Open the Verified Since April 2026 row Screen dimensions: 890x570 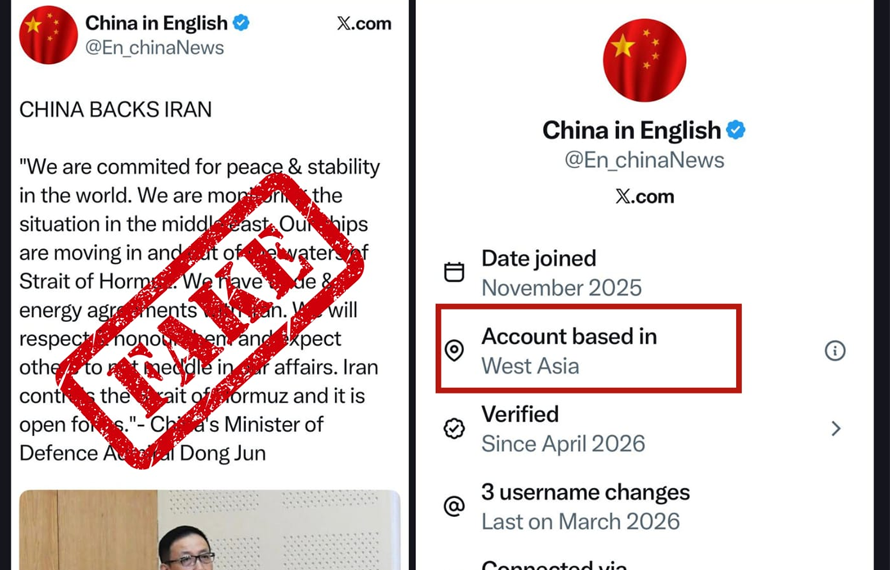[644, 429]
